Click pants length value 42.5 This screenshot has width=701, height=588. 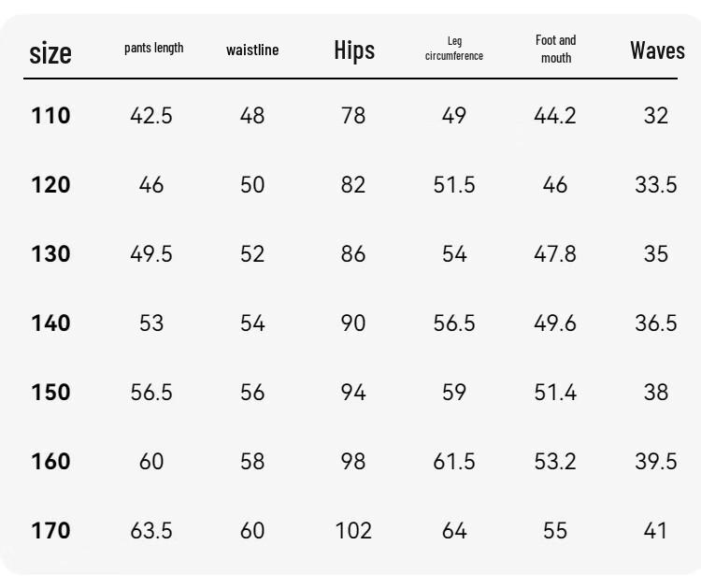151,115
